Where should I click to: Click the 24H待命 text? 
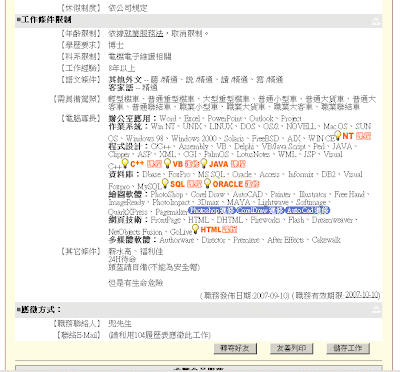click(122, 259)
